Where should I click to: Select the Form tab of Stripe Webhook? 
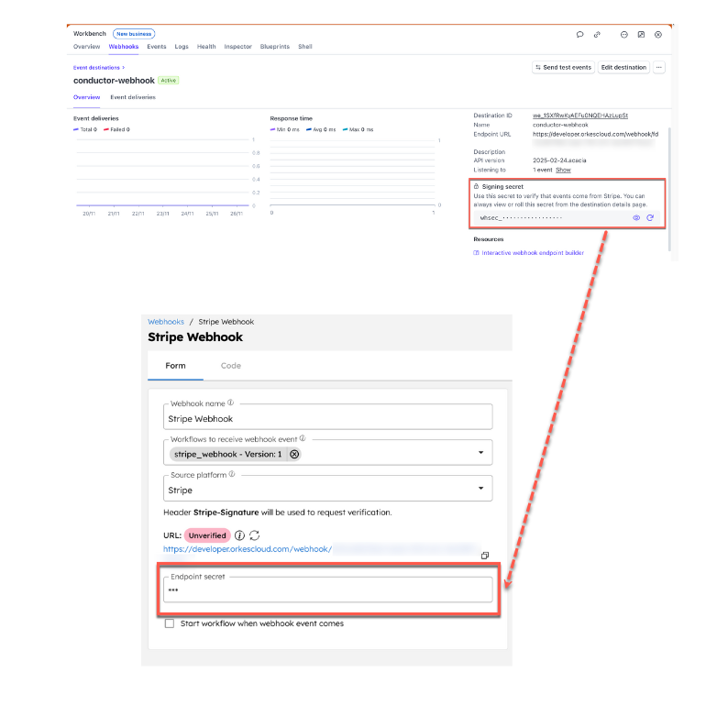(x=175, y=366)
